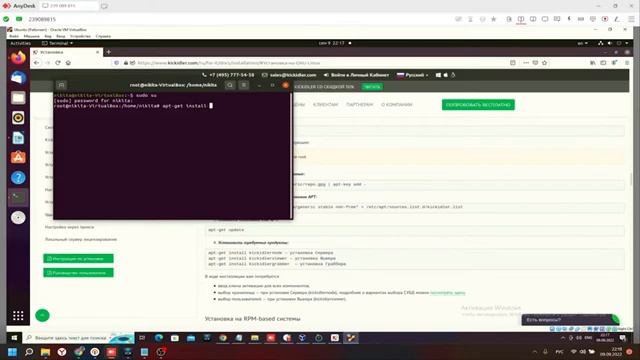The image size is (640, 360).
Task: Reload the page in Firefox
Action: pyautogui.click(x=58, y=63)
